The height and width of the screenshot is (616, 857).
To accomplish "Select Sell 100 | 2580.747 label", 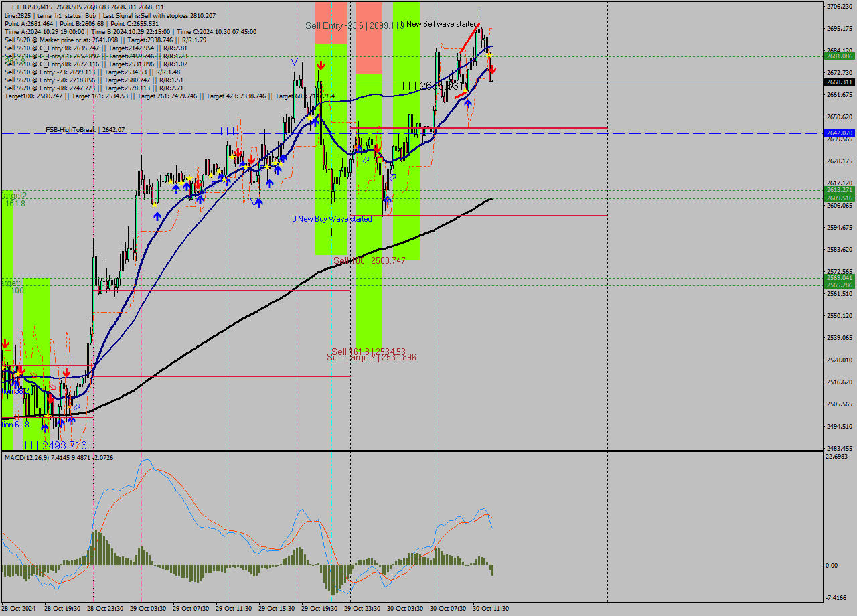I will click(x=370, y=260).
